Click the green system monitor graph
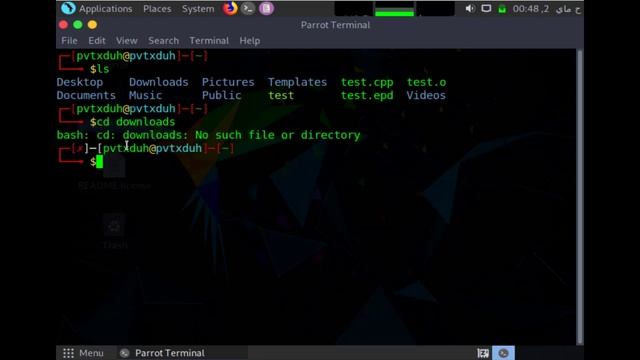The image size is (640, 360). tap(394, 9)
